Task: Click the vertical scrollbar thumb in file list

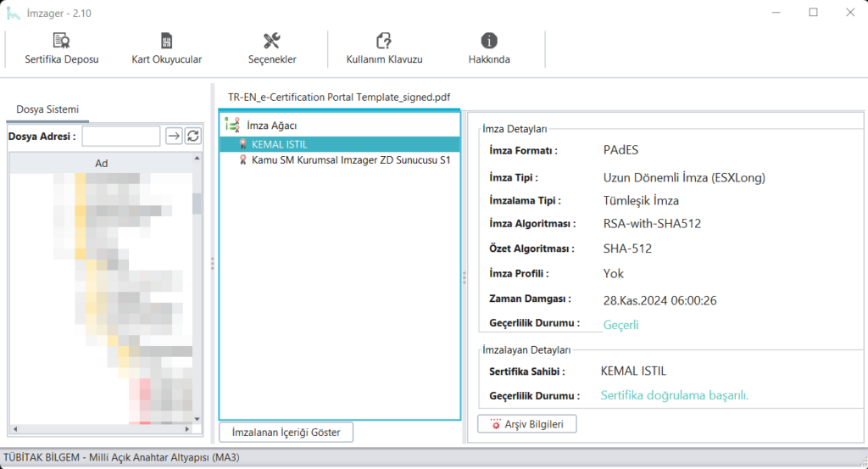Action: coord(197,204)
